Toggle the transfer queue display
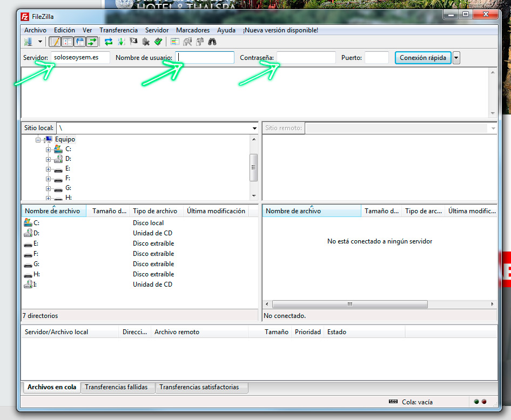 (x=92, y=42)
